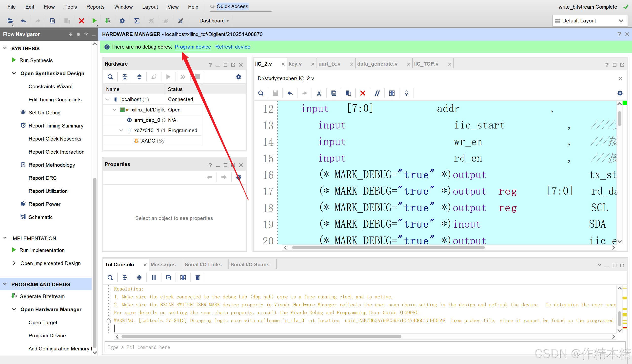Screen dimensions: 632x364
Task: Open the Reports menu
Action: pos(95,7)
